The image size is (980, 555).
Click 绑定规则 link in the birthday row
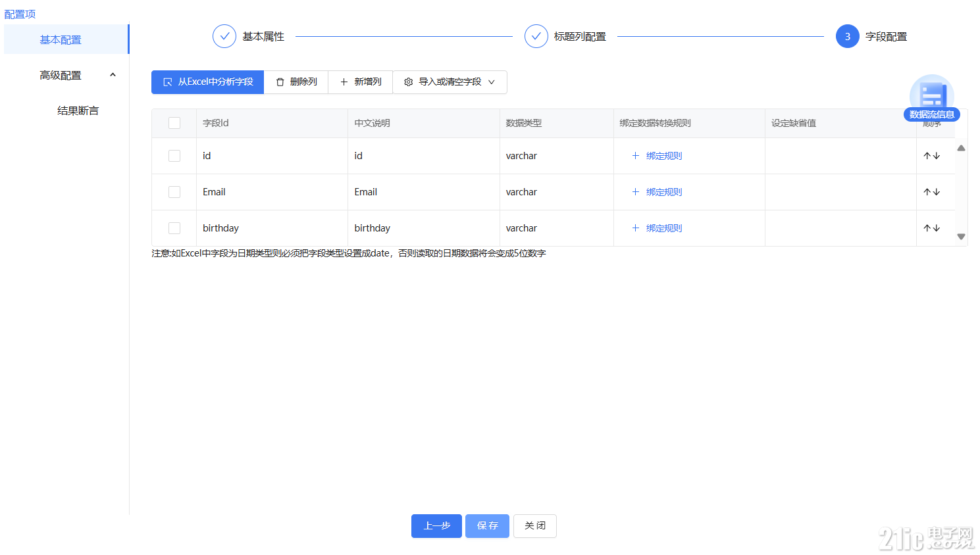664,228
